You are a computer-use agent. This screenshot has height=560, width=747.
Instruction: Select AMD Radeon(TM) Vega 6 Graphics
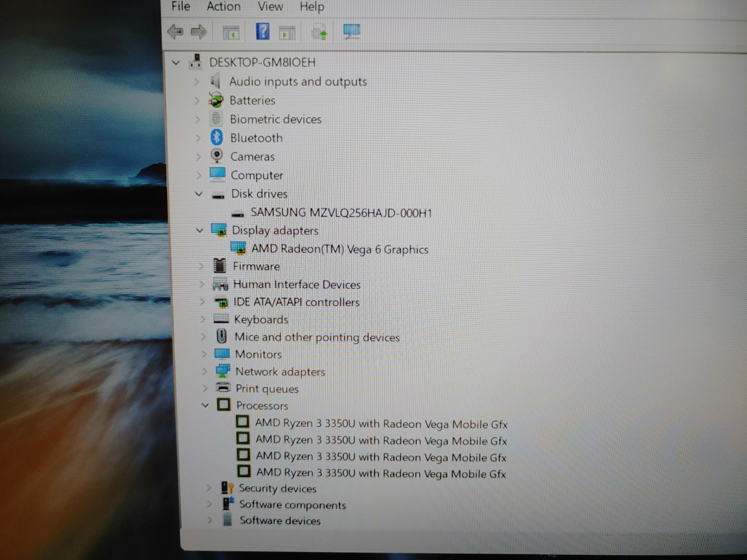340,249
